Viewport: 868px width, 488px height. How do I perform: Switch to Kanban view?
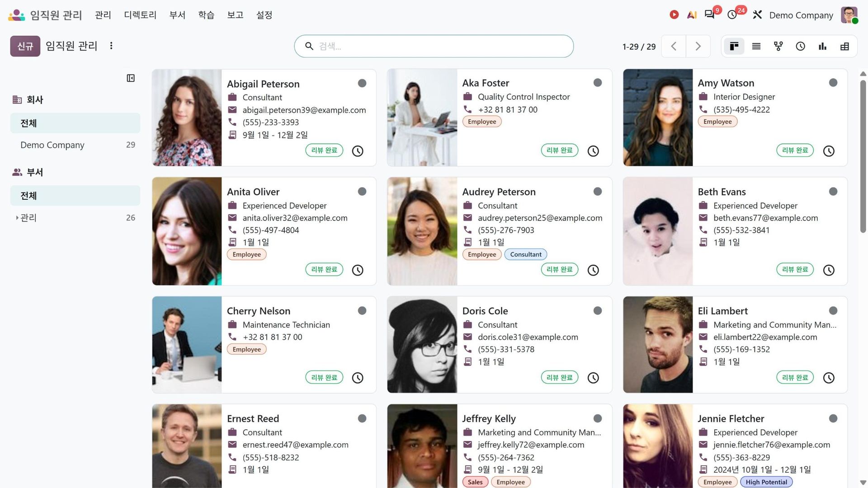coord(734,46)
